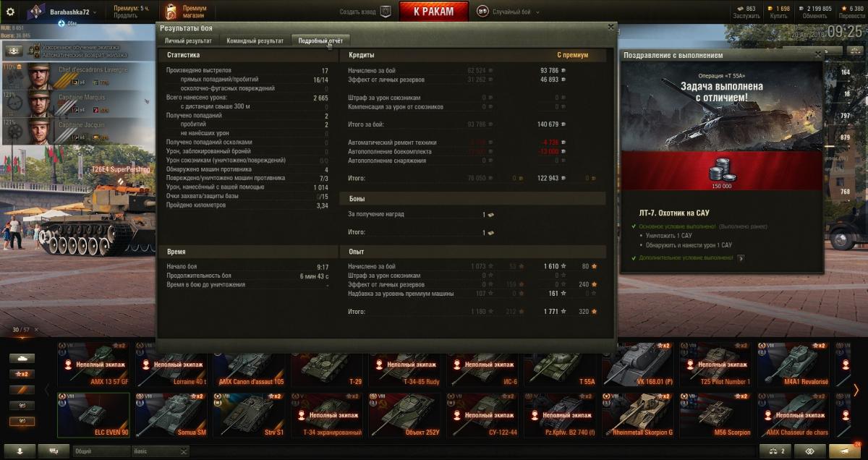Select Somua SM tank

(x=172, y=415)
